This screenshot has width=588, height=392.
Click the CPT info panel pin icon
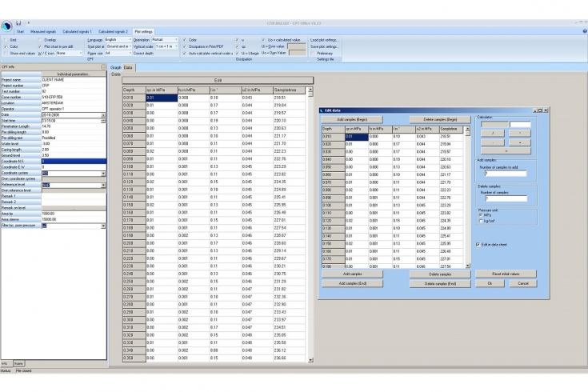(x=104, y=66)
